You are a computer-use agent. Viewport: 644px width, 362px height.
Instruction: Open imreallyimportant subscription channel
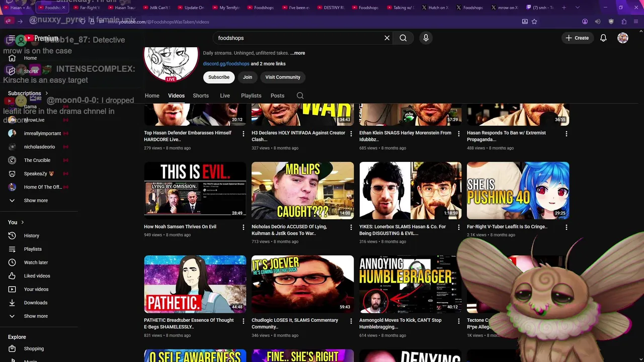(42, 133)
